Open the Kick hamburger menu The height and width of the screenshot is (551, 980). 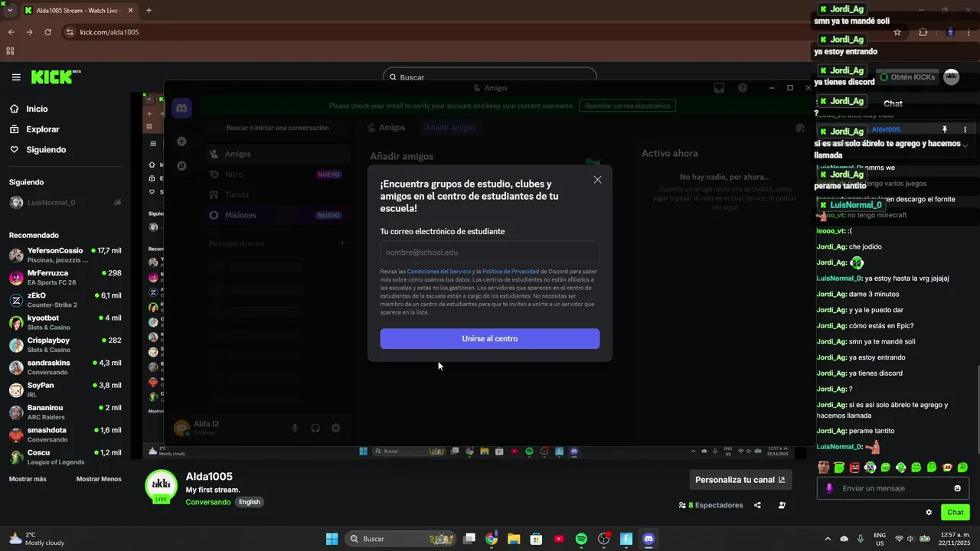pyautogui.click(x=16, y=77)
